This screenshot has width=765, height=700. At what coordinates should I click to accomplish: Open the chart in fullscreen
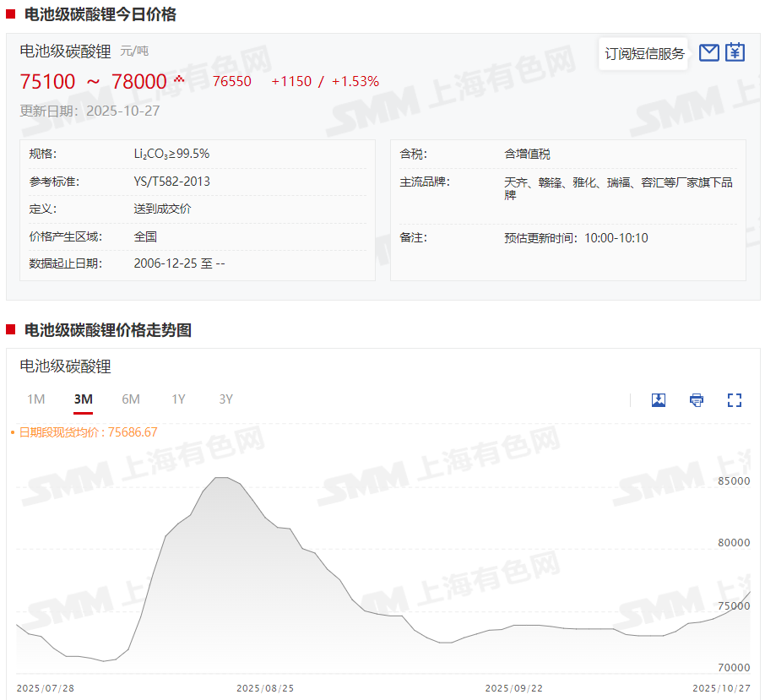point(735,399)
